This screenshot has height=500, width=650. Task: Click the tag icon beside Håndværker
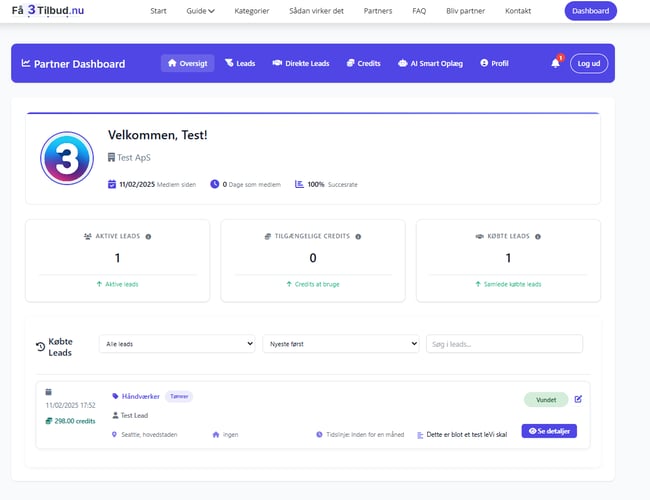pos(115,396)
